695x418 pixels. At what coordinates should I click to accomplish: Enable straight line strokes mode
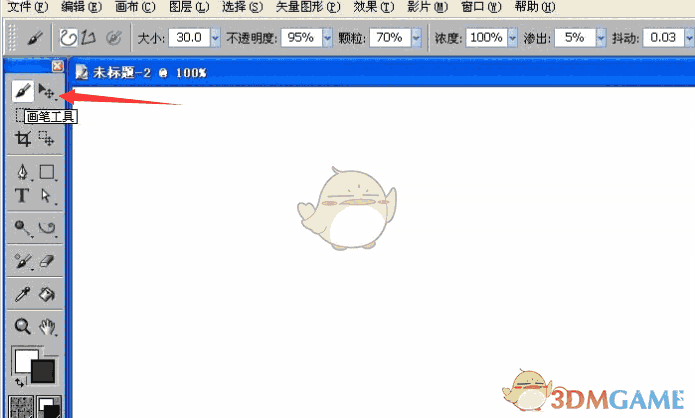(x=88, y=38)
